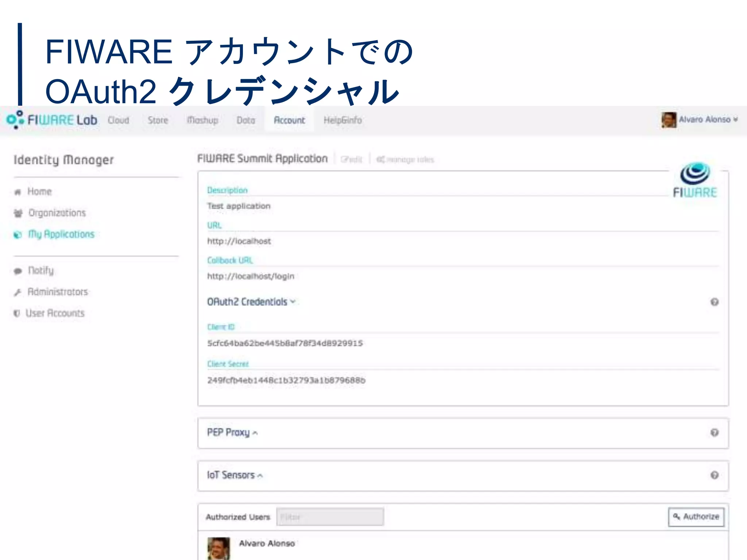Click the http://localhost/login callback URL
This screenshot has width=747, height=560.
point(251,276)
